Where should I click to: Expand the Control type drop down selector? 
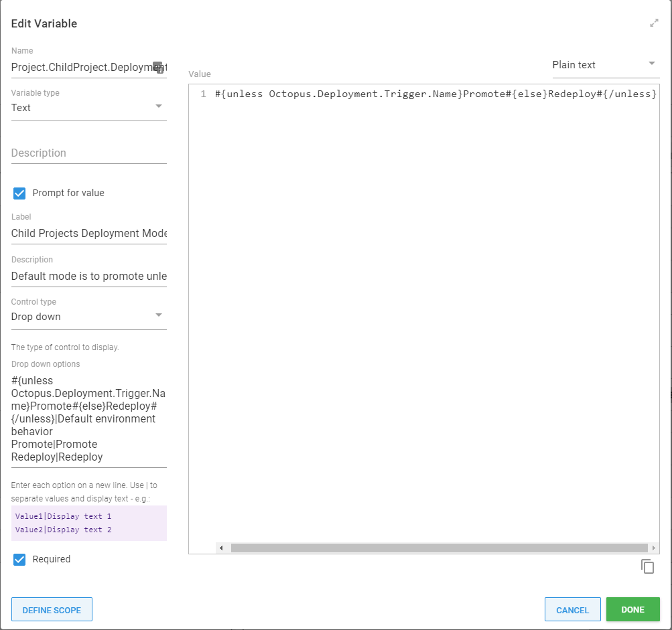click(x=88, y=316)
